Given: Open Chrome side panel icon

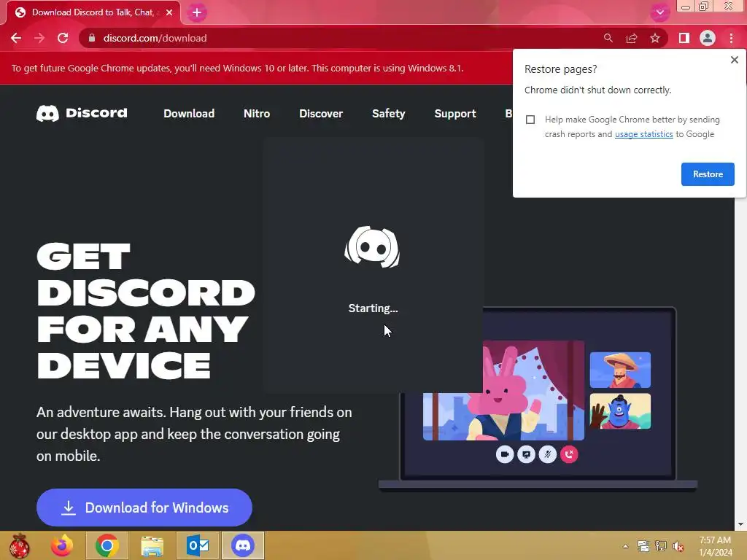Looking at the screenshot, I should click(684, 38).
